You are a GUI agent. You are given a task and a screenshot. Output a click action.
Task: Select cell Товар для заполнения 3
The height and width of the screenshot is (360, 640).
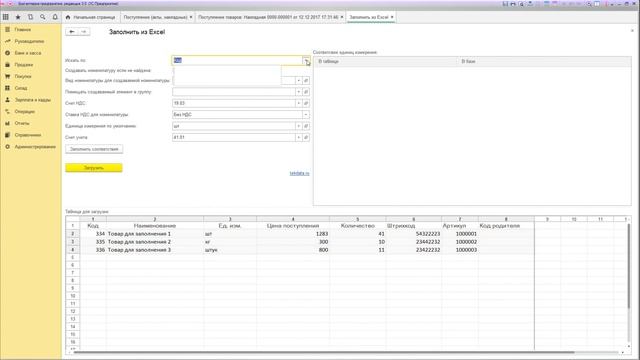(155, 250)
